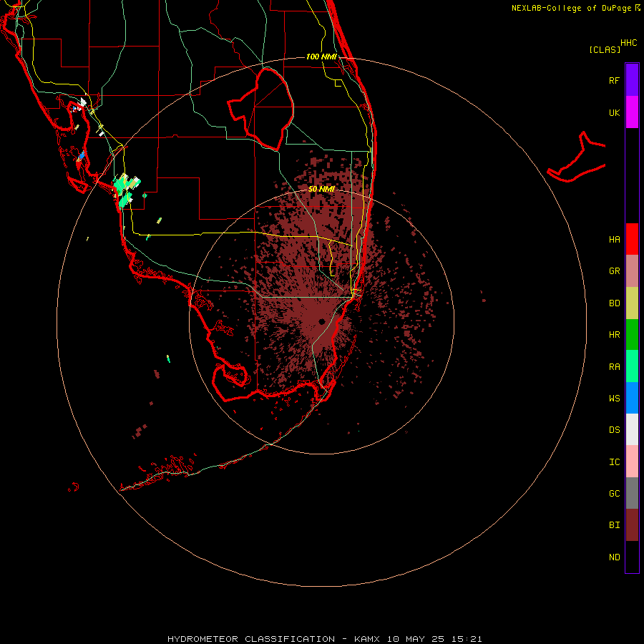Viewport: 644px width, 644px height.
Task: Click the "[CLAS]" legend unit text
Action: click(605, 49)
